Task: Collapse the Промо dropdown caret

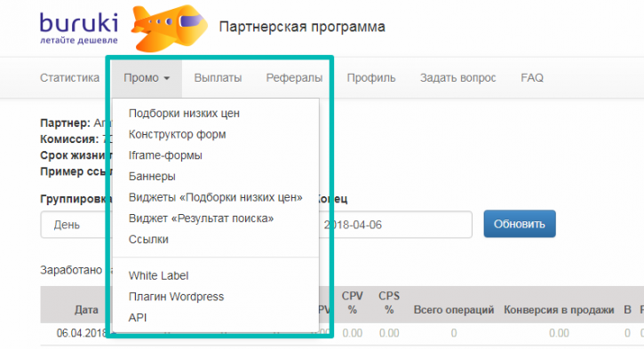Action: pyautogui.click(x=167, y=78)
